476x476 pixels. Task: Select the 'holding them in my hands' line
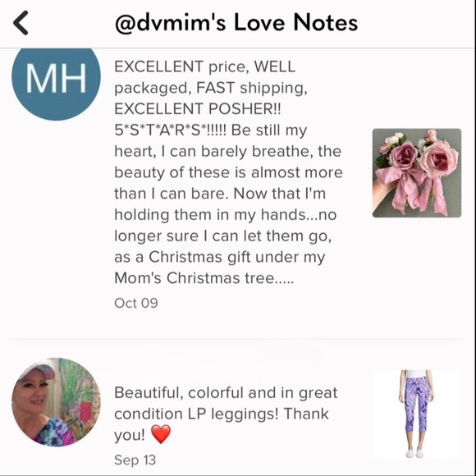coord(226,215)
